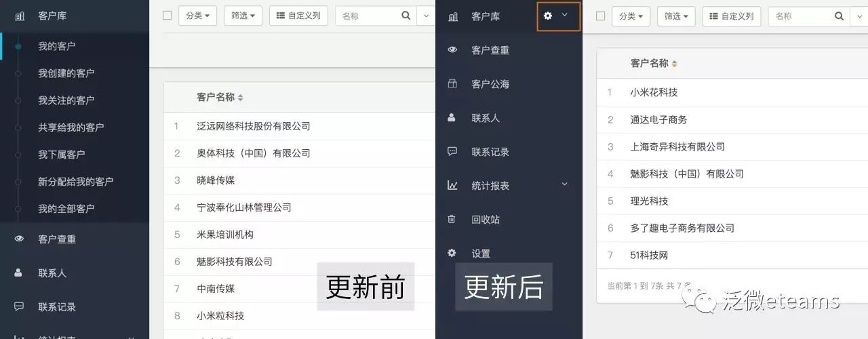Click the 自定义列 button in the after-update toolbar
This screenshot has height=339, width=868.
coord(732,16)
